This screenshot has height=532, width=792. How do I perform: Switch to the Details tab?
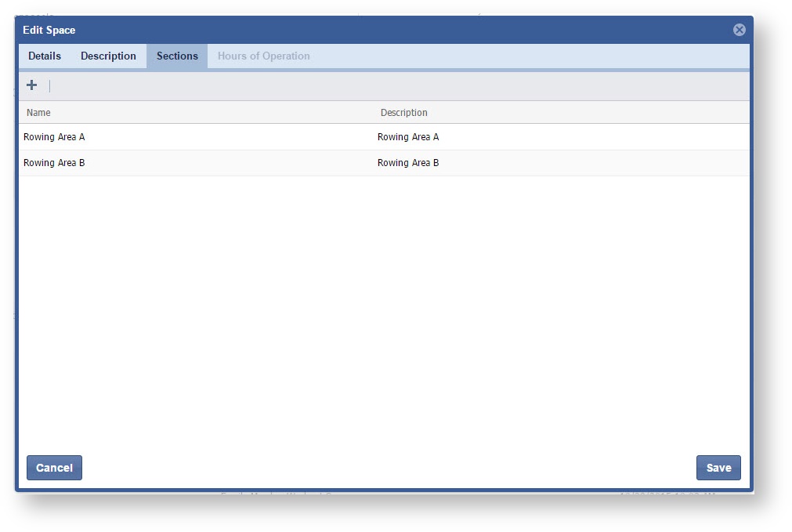[x=45, y=56]
